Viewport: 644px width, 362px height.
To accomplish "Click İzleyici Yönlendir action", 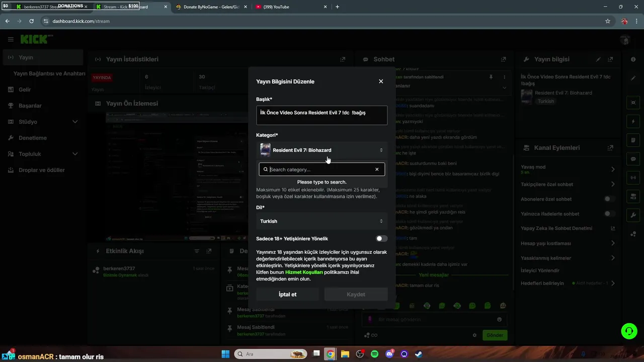I will tap(540, 270).
